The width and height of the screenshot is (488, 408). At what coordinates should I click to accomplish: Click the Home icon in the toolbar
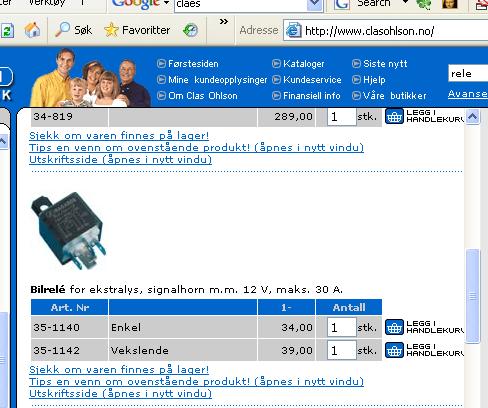32,30
